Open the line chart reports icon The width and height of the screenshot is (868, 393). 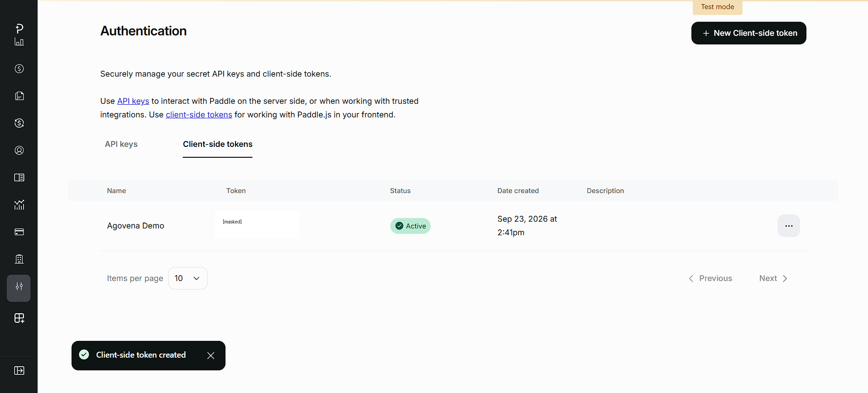tap(19, 205)
